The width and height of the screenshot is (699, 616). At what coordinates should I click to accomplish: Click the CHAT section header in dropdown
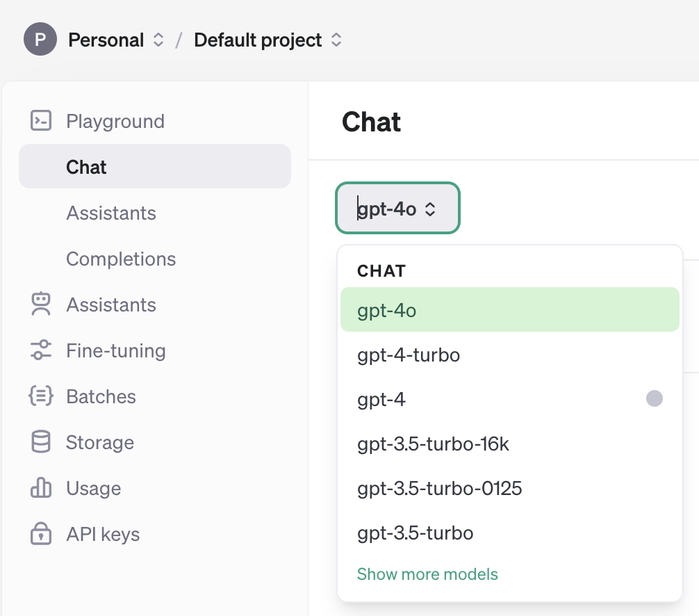[x=381, y=270]
